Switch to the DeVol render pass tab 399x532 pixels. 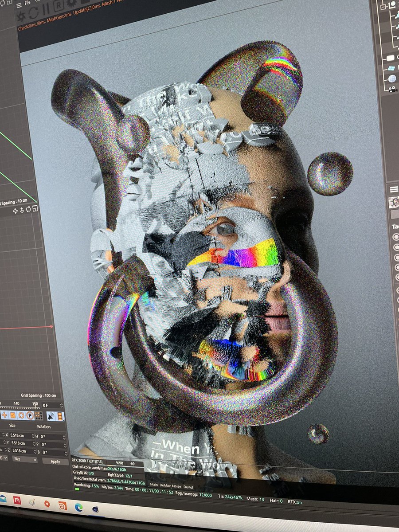pyautogui.click(x=188, y=487)
